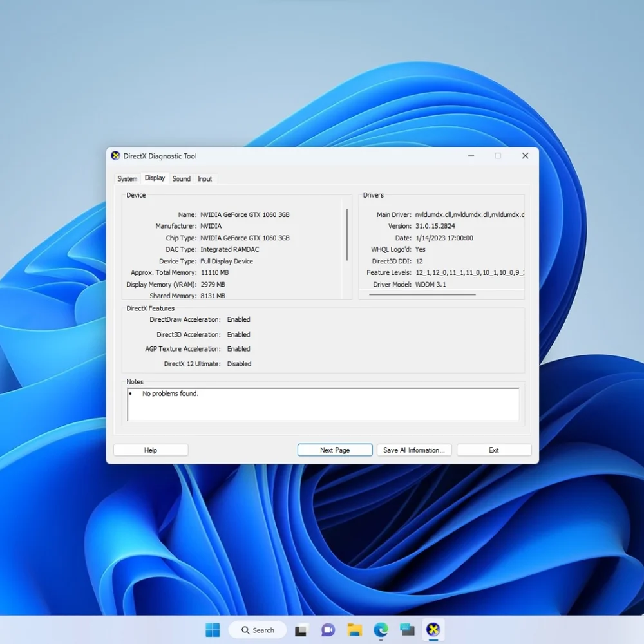Open the Windows Start menu
The image size is (644, 644).
click(x=213, y=630)
